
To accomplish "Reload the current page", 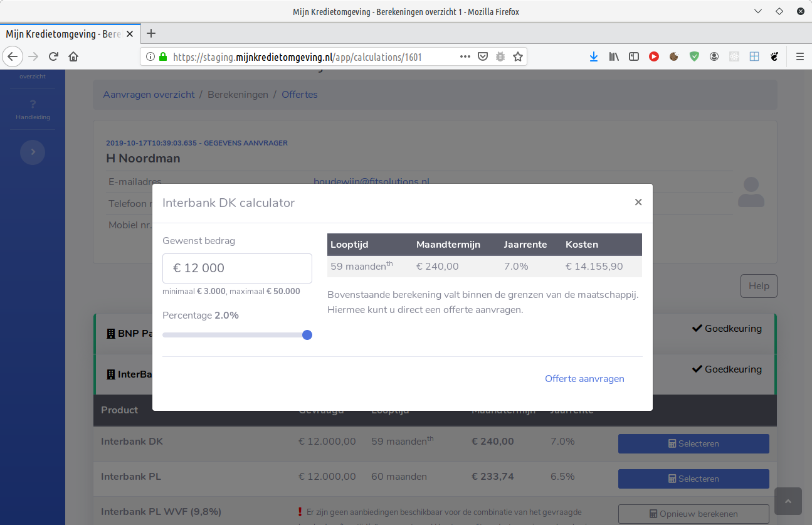I will (53, 56).
